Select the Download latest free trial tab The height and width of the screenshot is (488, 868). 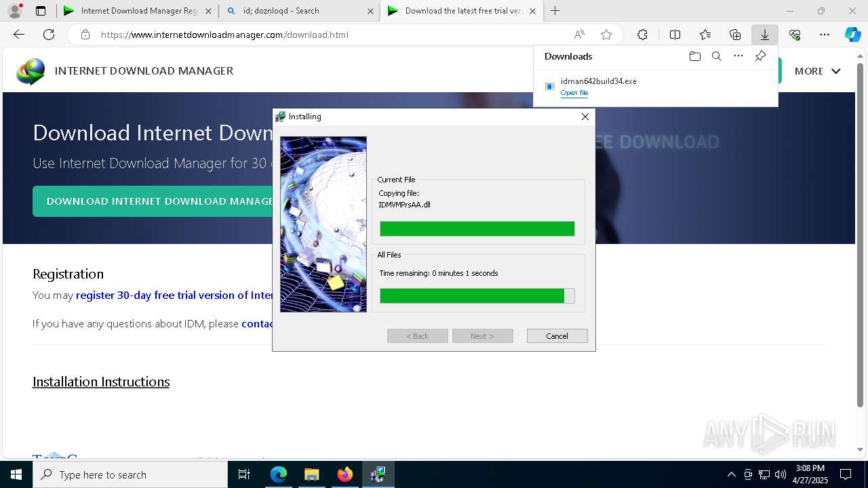coord(462,11)
